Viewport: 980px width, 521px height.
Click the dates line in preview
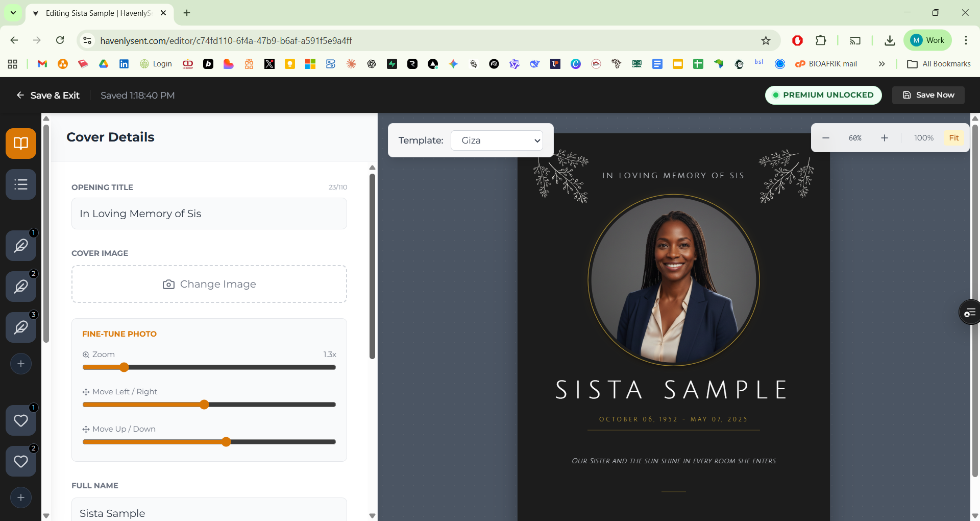673,419
